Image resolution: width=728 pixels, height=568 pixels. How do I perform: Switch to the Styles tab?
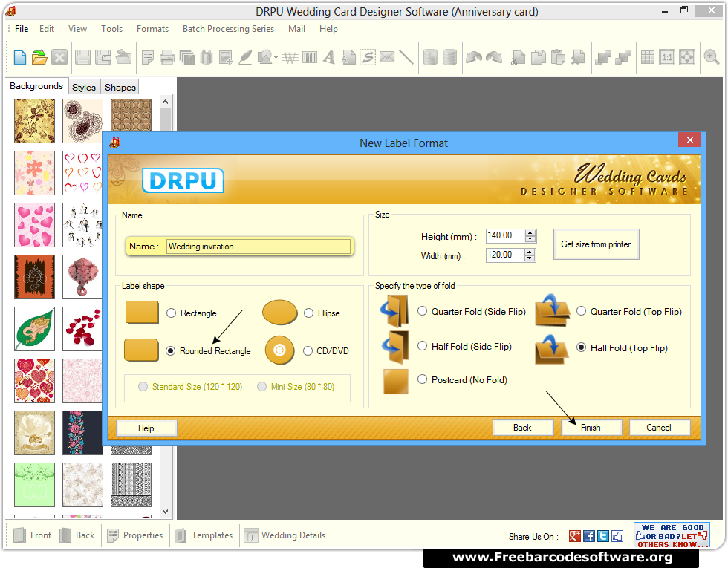coord(83,88)
